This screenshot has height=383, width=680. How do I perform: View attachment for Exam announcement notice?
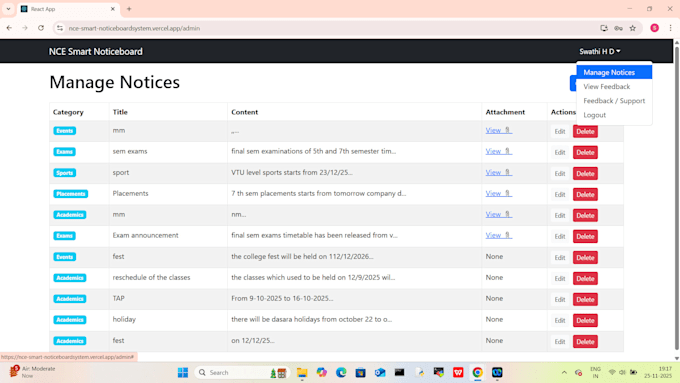[498, 236]
